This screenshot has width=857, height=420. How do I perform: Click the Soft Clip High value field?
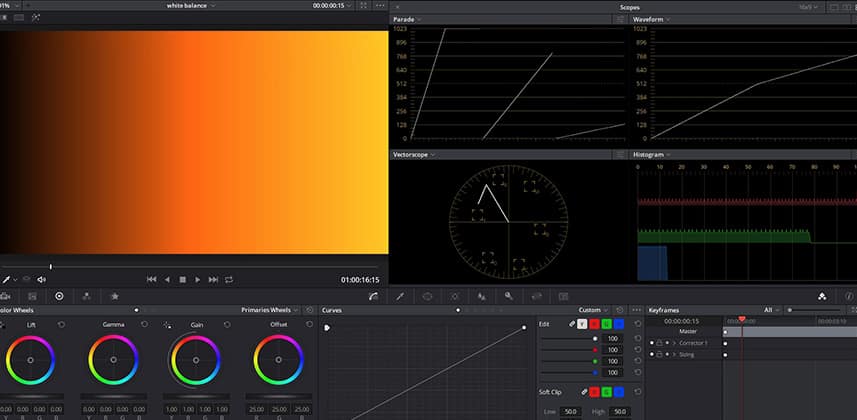point(620,411)
